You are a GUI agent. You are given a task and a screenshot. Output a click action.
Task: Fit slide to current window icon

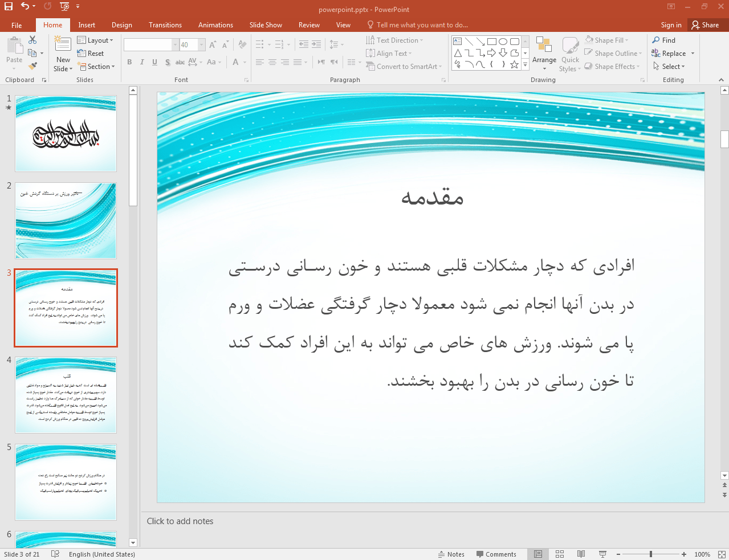pyautogui.click(x=721, y=554)
